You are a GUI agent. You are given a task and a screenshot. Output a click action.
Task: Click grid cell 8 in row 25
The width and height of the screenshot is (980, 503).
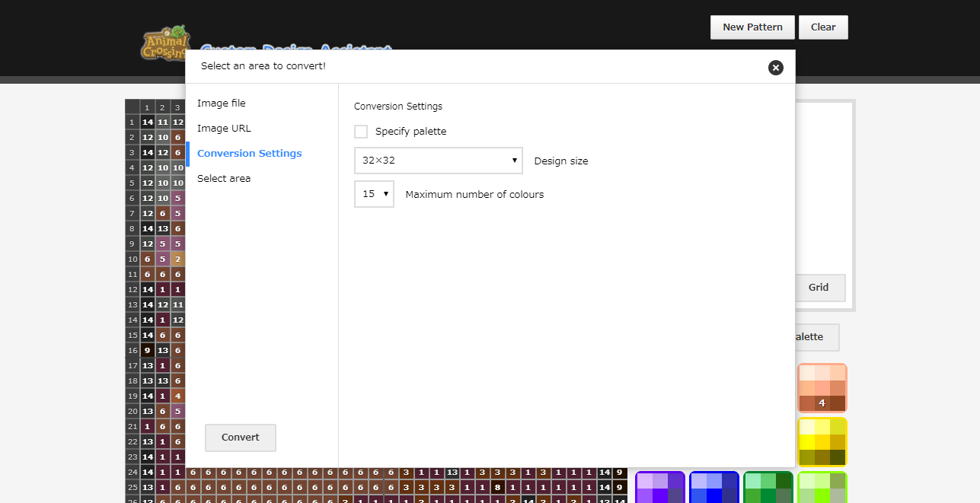[x=498, y=487]
